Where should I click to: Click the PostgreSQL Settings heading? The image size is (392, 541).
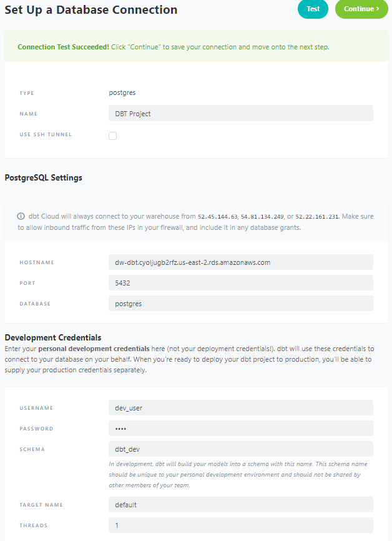(44, 177)
